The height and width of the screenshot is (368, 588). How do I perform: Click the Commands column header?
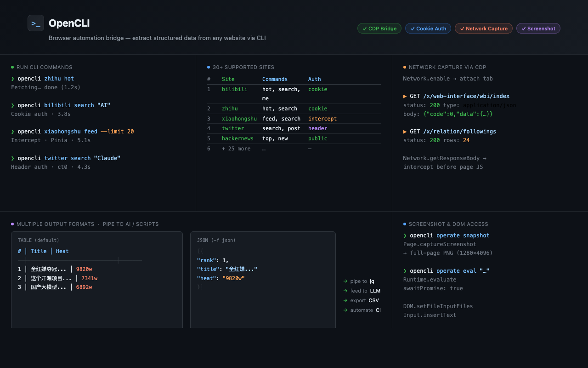[x=275, y=79]
